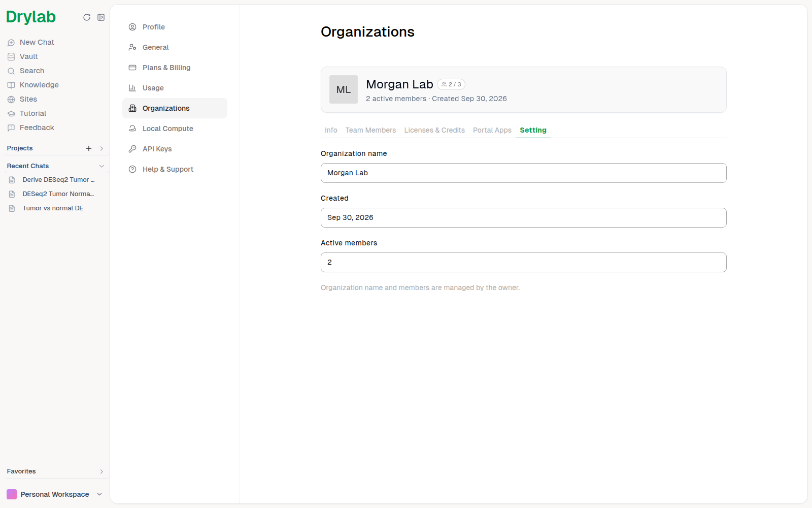Add a new project with plus icon
This screenshot has width=812, height=508.
89,148
